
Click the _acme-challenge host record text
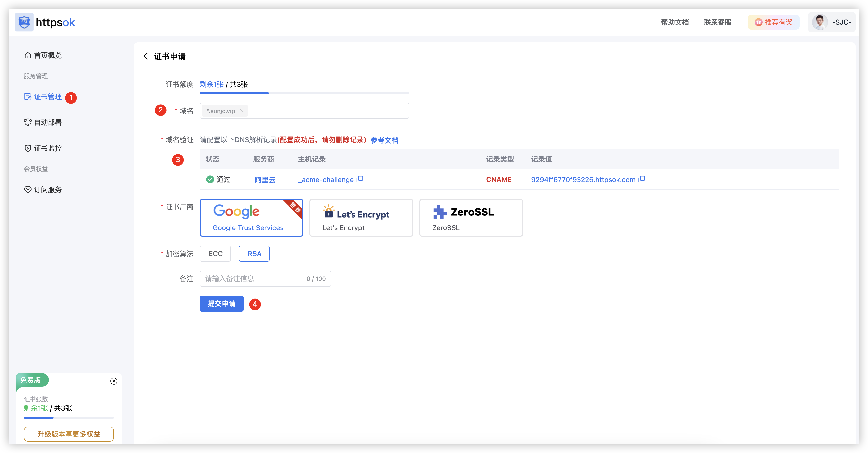(325, 180)
